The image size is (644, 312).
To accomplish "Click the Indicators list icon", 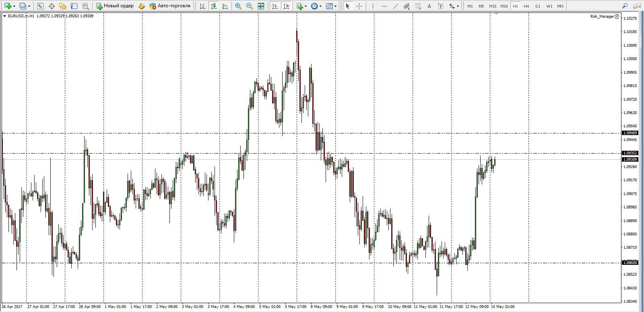I will (x=300, y=6).
